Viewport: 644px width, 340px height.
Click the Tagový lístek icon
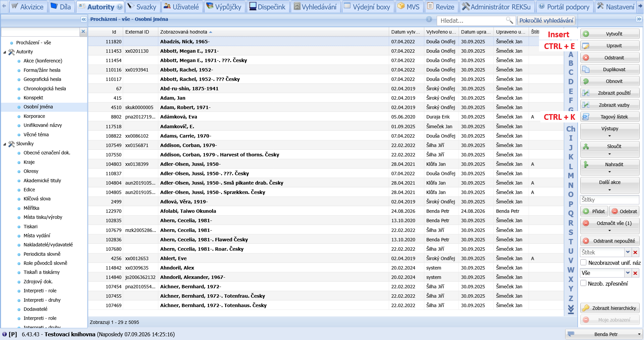click(x=586, y=117)
